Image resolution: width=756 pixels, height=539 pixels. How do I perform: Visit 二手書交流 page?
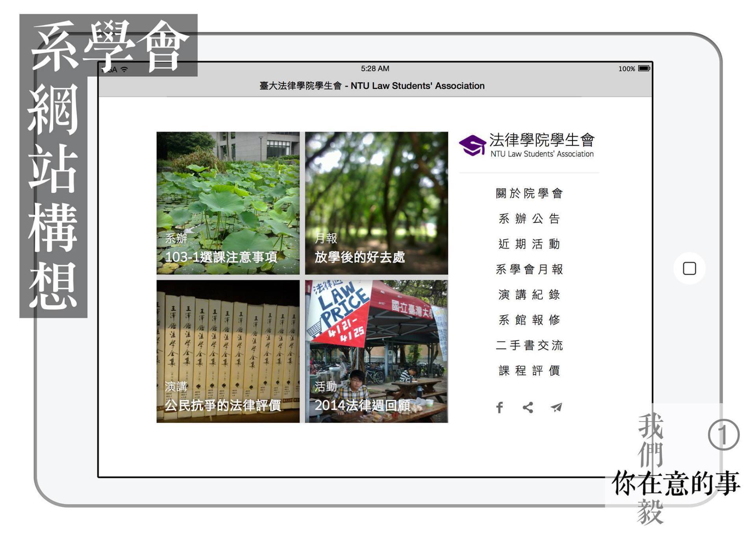pos(529,345)
